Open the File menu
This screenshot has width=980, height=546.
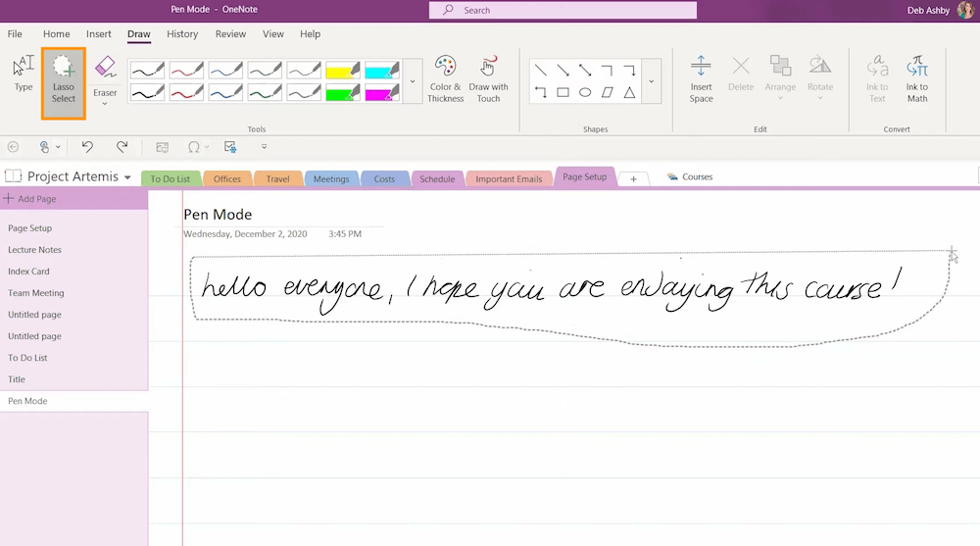(15, 33)
